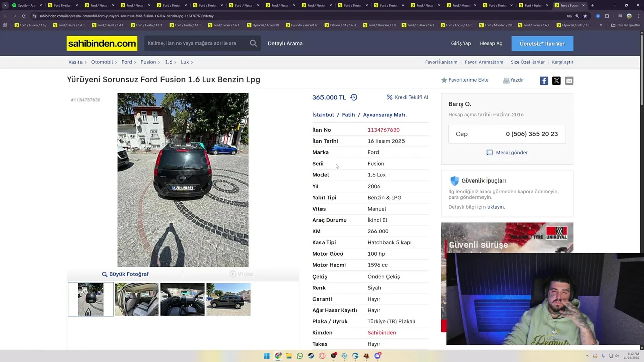Click Ayvansaray Mah. neighborhood link
Screen dimensions: 644x362
click(x=385, y=115)
